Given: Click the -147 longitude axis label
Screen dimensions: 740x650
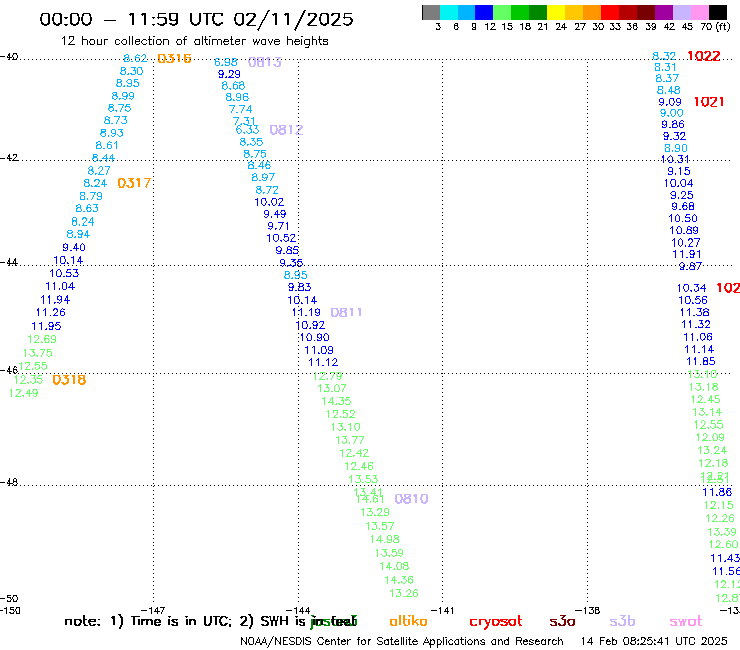Looking at the screenshot, I should tap(153, 610).
